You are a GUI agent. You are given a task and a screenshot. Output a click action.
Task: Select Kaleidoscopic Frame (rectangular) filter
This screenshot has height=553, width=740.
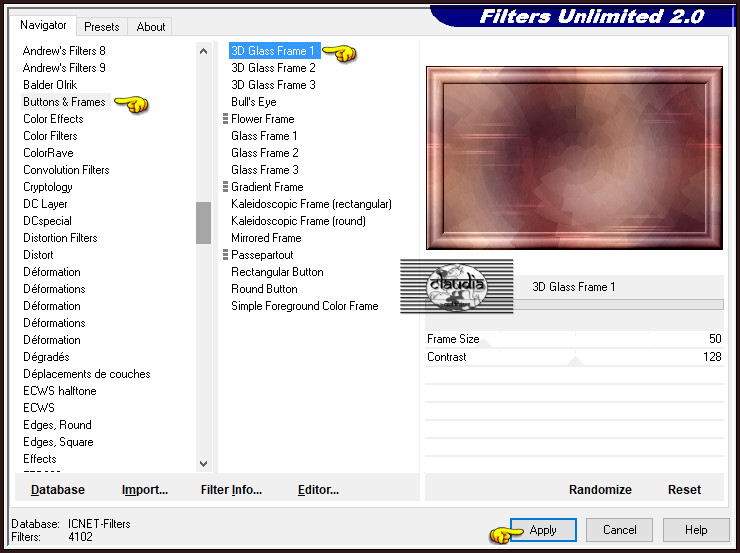coord(311,204)
